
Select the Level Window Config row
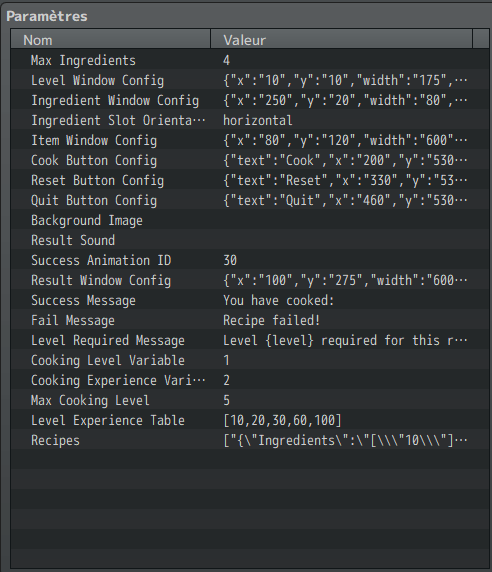[250, 81]
